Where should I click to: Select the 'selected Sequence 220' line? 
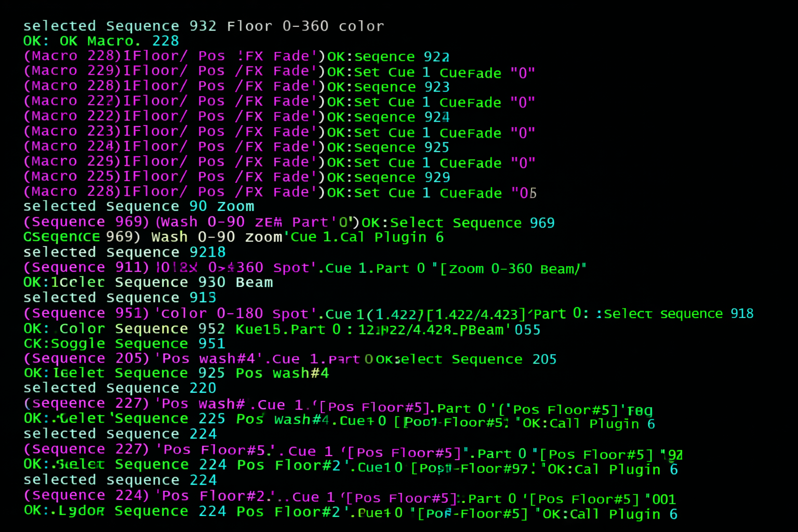click(x=120, y=388)
